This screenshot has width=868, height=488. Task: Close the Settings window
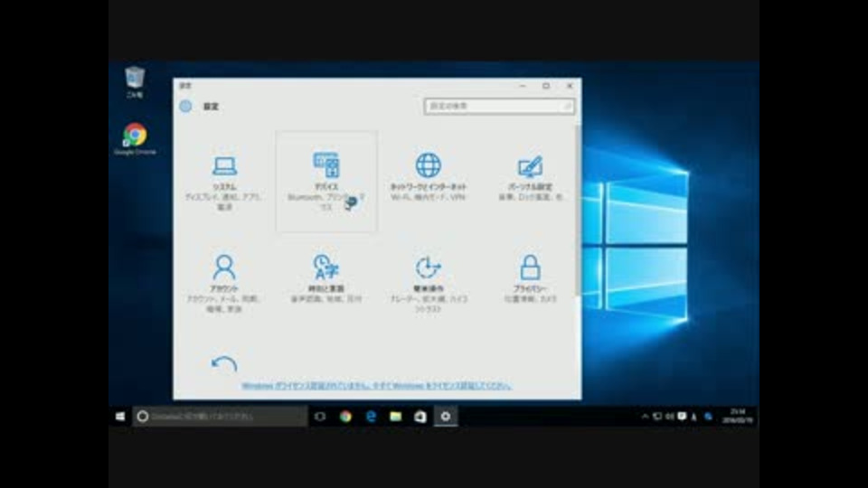[570, 86]
